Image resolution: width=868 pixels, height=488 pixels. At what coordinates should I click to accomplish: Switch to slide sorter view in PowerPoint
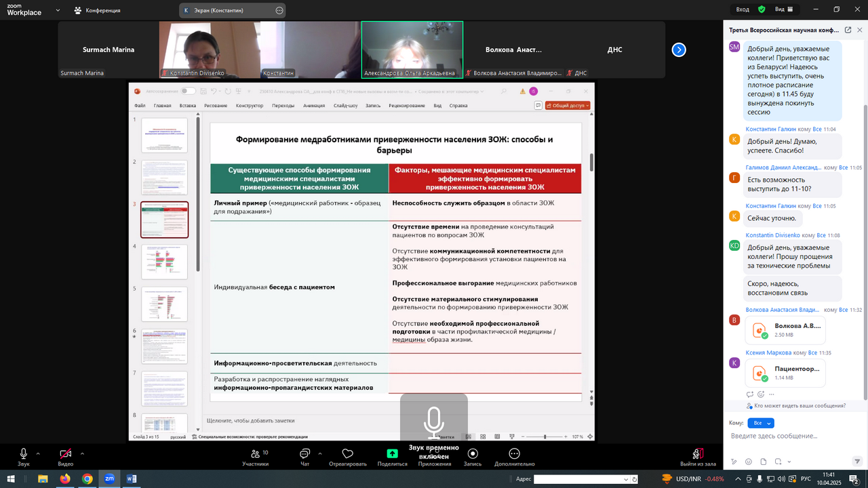coord(483,436)
